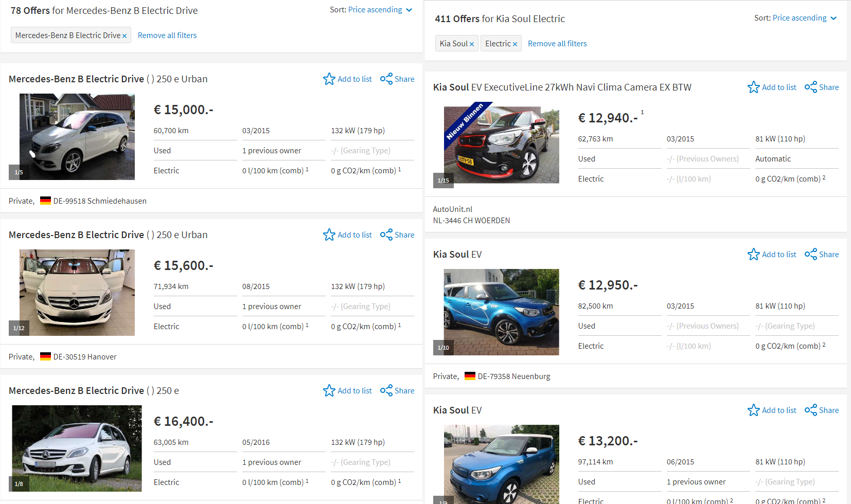Viewport: 851px width, 504px height.
Task: Open silver Mercedes photo, Schmiedehausen listing
Action: click(77, 137)
